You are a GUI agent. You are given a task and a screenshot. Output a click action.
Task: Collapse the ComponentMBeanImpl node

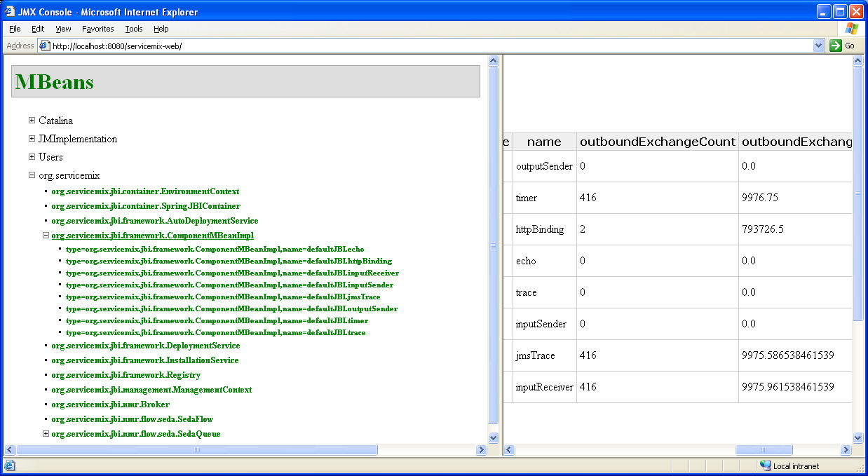click(46, 236)
